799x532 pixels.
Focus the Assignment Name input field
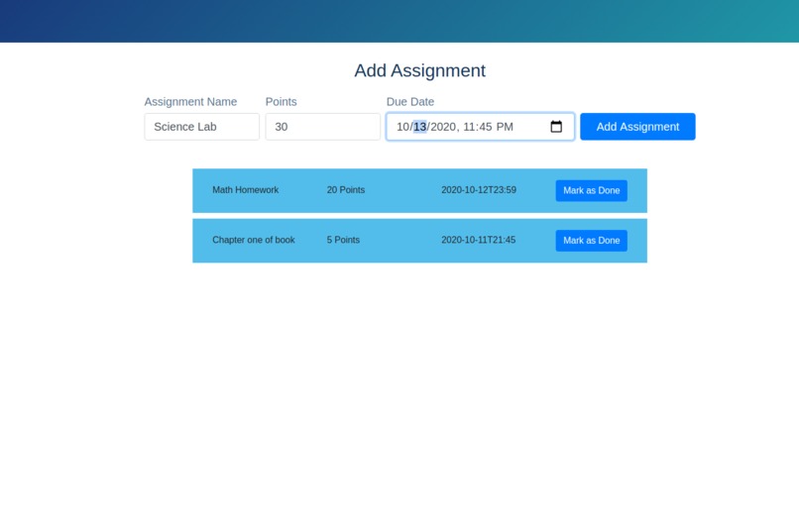[x=202, y=126]
